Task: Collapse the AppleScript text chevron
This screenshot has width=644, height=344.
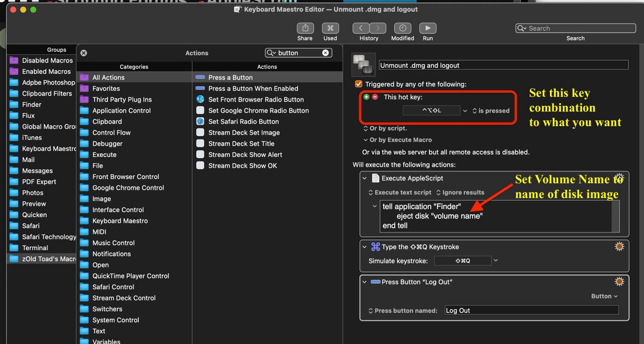Action: pos(374,206)
